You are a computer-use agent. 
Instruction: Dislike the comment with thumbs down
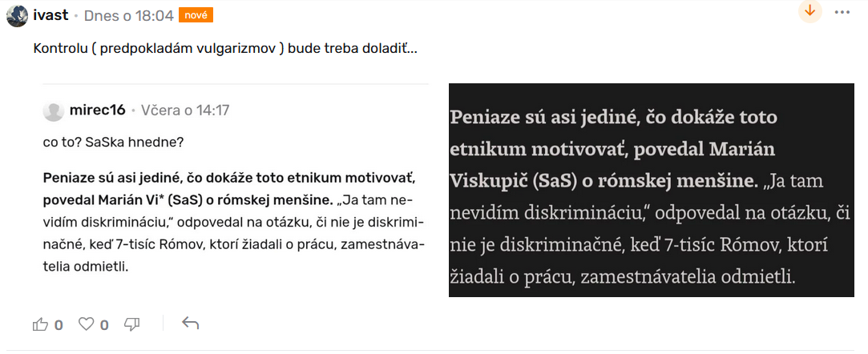[132, 324]
